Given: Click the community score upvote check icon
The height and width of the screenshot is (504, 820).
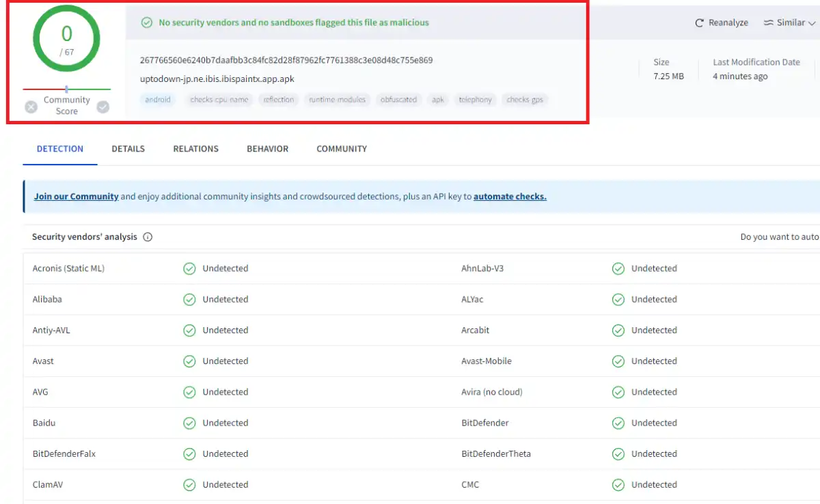Looking at the screenshot, I should tap(103, 107).
